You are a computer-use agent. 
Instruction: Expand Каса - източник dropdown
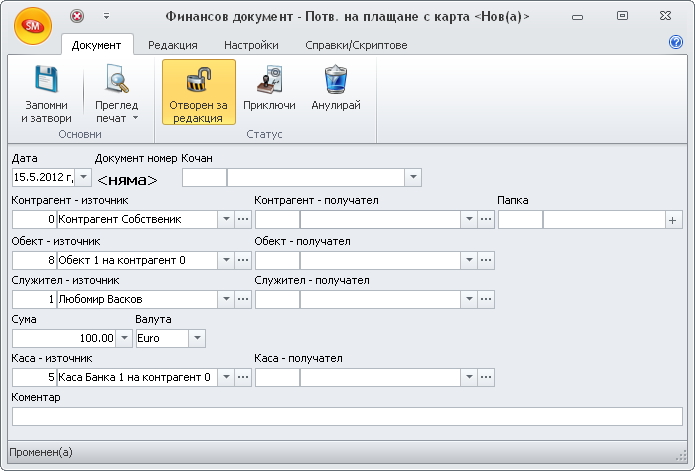(x=226, y=377)
